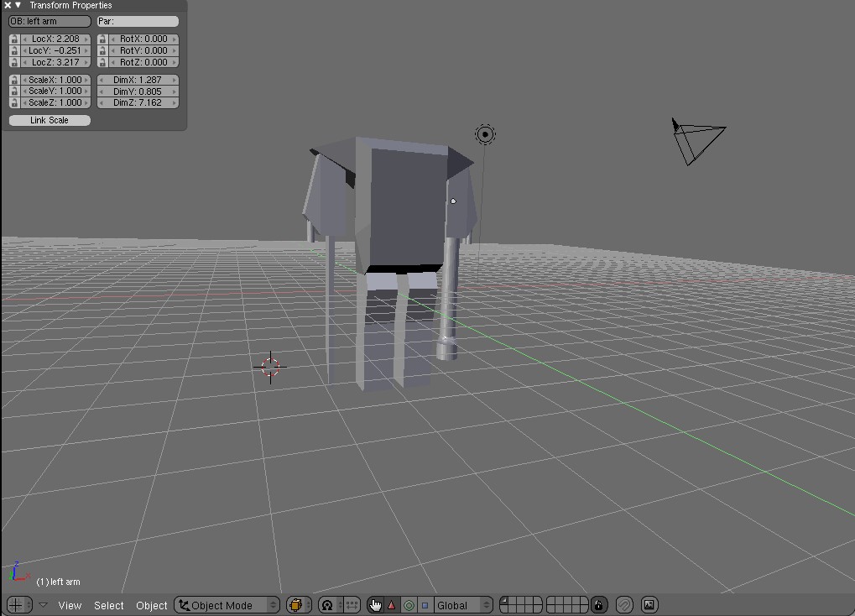This screenshot has width=855, height=616.
Task: Decrease ScaleY with its left arrow
Action: [x=24, y=91]
